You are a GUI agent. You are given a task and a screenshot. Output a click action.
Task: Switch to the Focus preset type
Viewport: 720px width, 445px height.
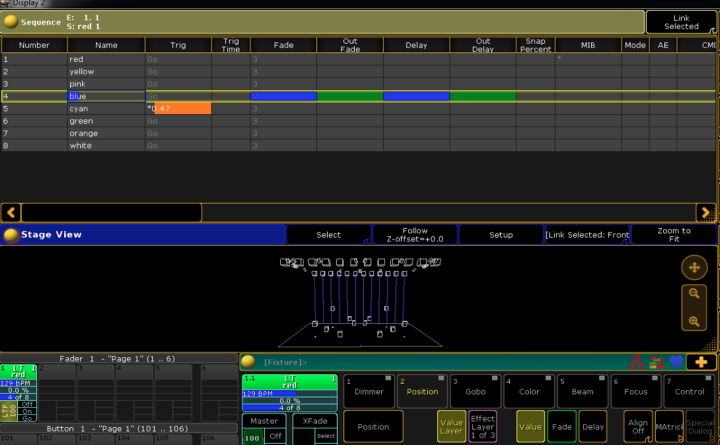coord(636,391)
